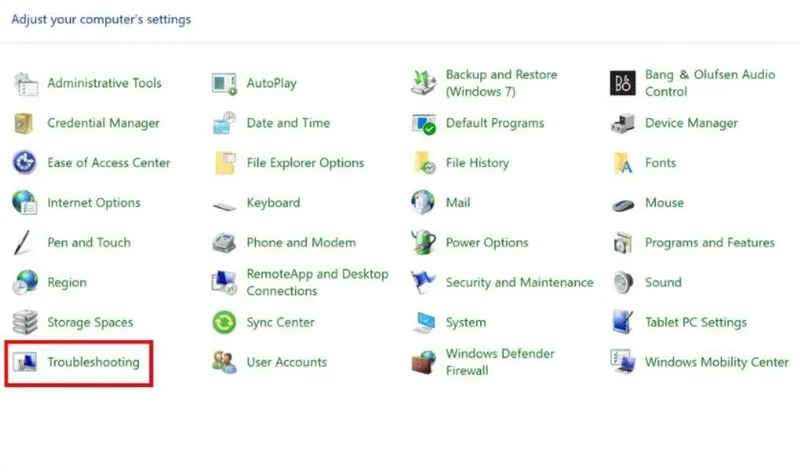Click the Bang & Olufsen B&O icon
Image resolution: width=800 pixels, height=472 pixels.
[622, 83]
